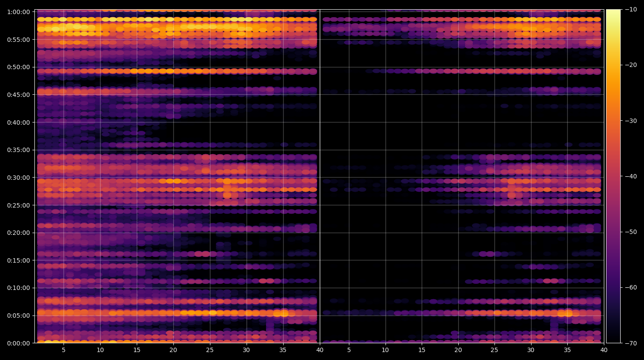Screen dimensions: 644x360
Task: Click the colorbar tick label −10
Action: click(x=631, y=9)
